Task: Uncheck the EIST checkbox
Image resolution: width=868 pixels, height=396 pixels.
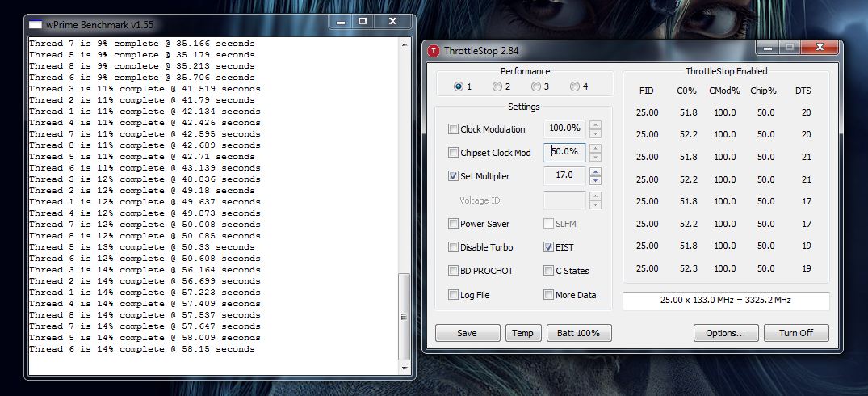Action: [x=548, y=247]
